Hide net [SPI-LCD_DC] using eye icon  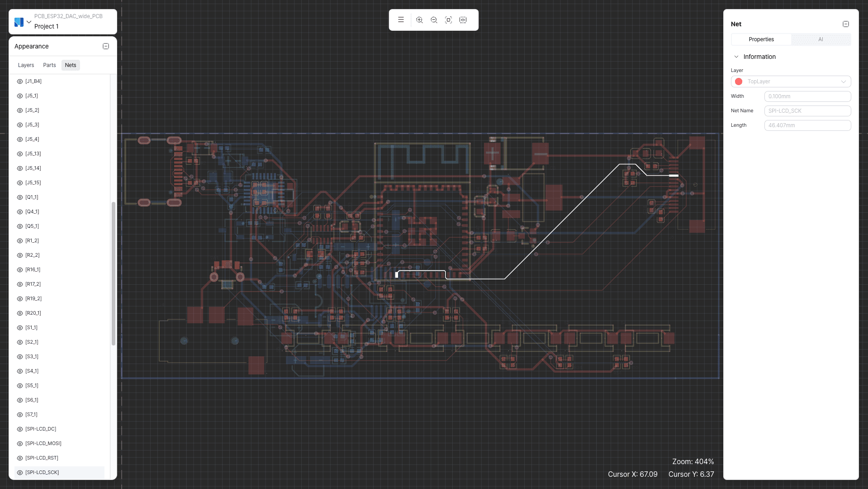[x=20, y=429]
